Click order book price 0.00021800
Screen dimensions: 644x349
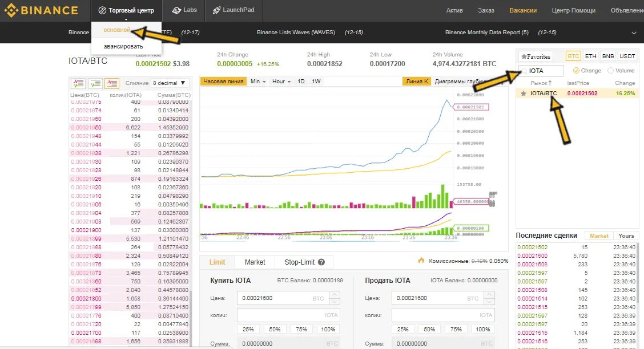tap(86, 299)
